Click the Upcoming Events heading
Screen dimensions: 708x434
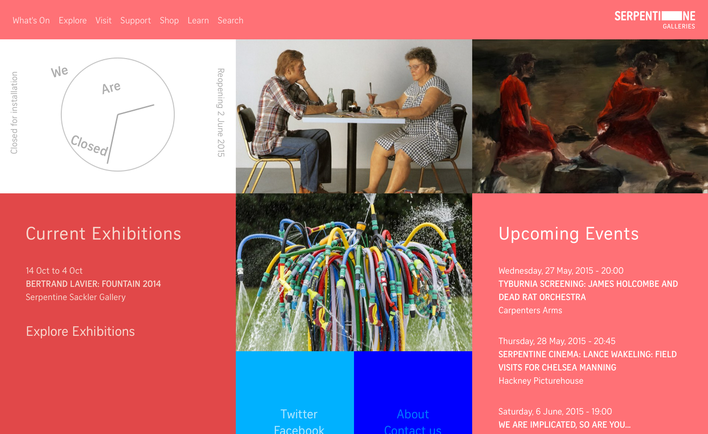tap(568, 234)
